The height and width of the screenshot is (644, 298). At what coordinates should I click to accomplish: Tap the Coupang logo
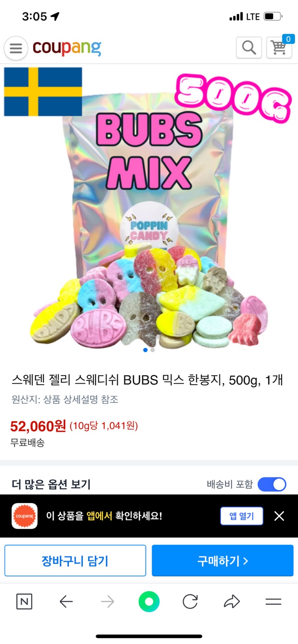[x=67, y=48]
